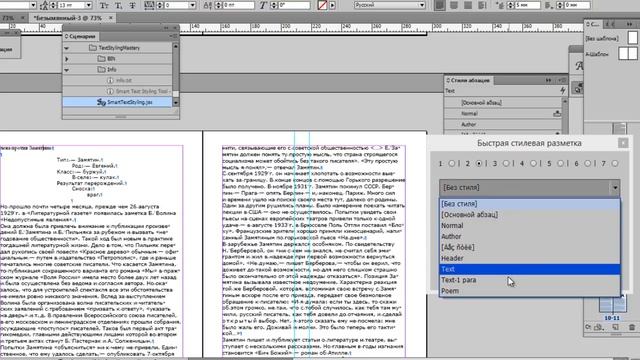Click the create new page icon
Viewport: 640px width, 360px height.
[x=615, y=327]
